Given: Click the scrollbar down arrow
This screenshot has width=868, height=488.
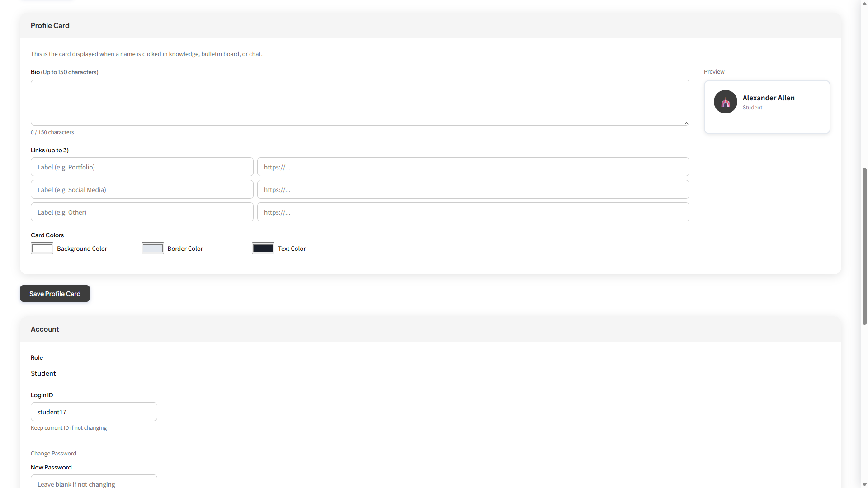Looking at the screenshot, I should (x=864, y=484).
